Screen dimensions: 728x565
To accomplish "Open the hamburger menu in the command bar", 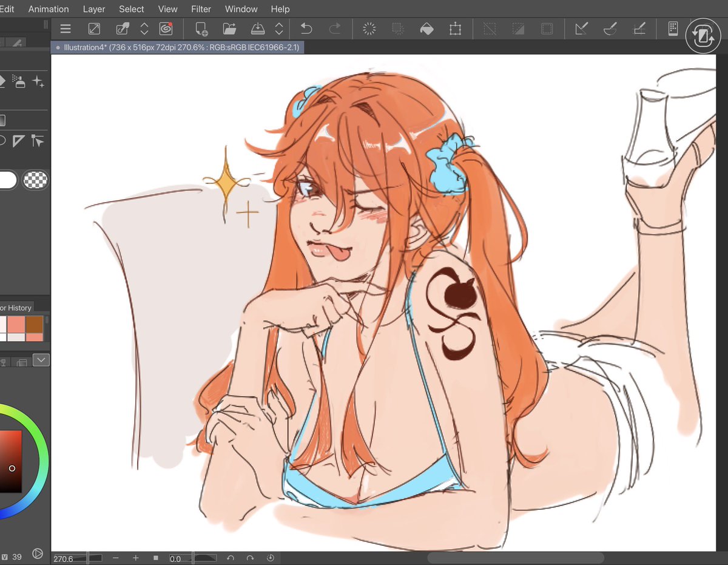I will (x=66, y=29).
